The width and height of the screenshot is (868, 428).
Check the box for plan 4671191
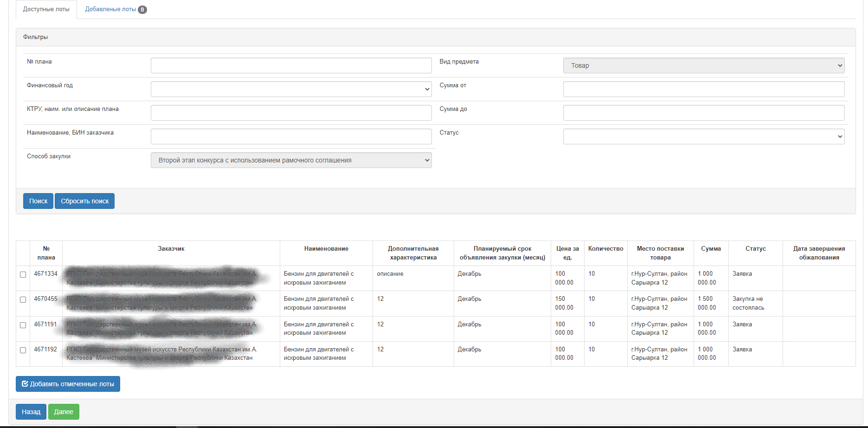[x=23, y=325]
